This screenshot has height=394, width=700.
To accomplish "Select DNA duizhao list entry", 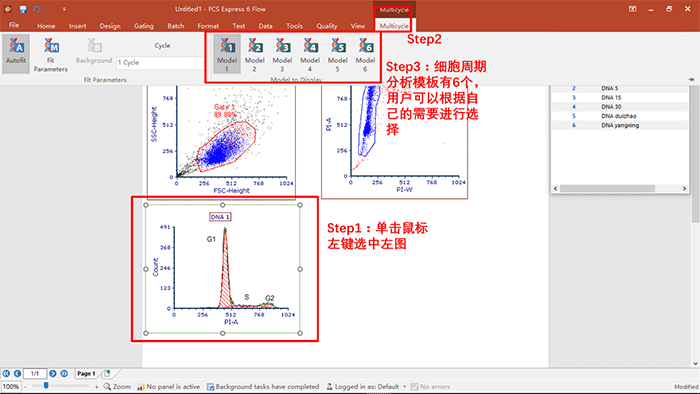I will [x=620, y=116].
